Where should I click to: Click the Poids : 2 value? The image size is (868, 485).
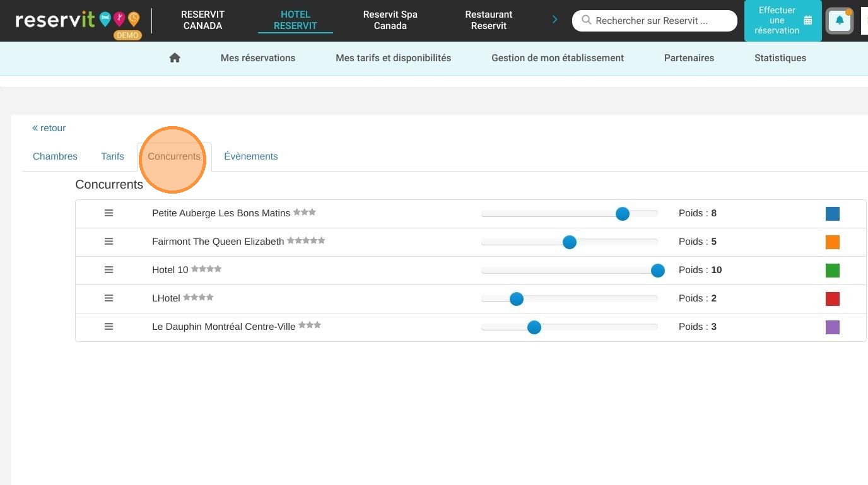[x=698, y=298]
